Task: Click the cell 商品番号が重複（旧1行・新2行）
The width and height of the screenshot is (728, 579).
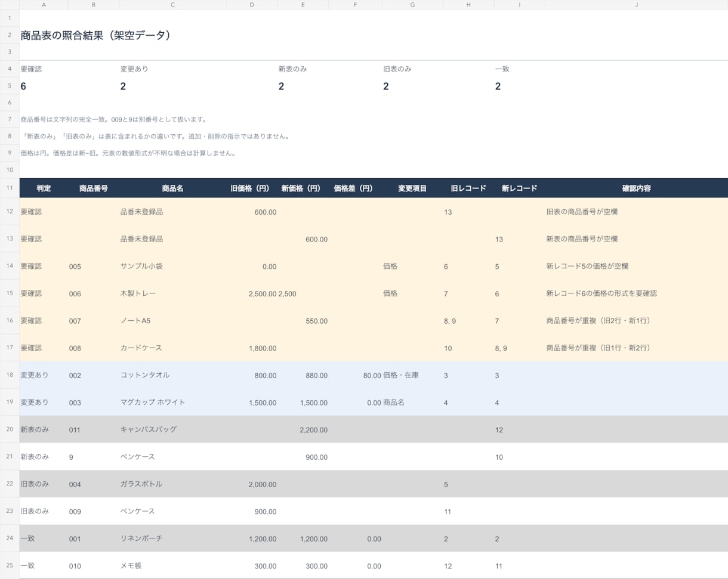Action: coord(636,348)
